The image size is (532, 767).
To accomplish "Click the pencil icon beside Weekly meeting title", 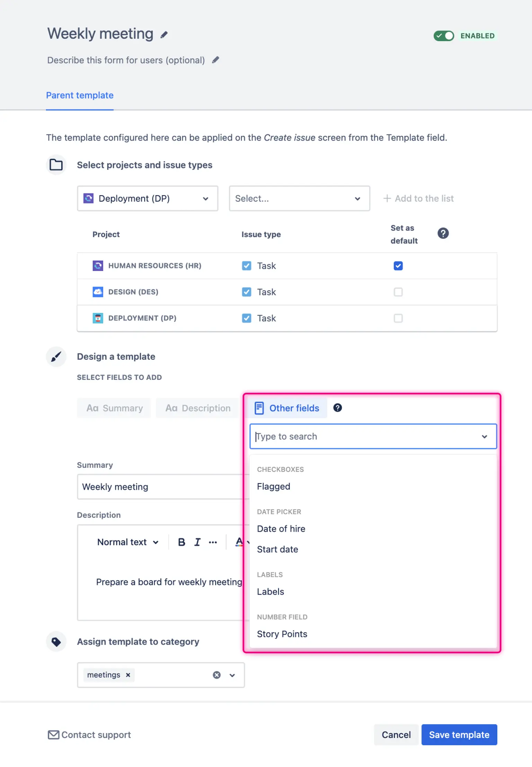I will [164, 35].
